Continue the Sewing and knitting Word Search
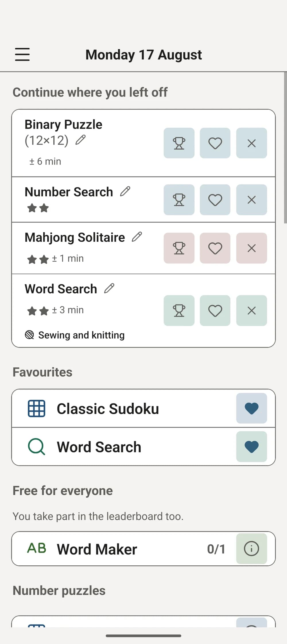Viewport: 287px width, 644px height. pos(86,311)
